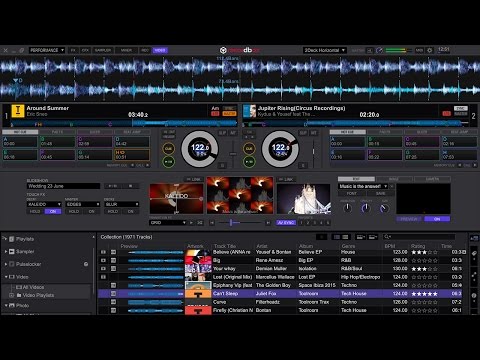This screenshot has height=360, width=480.
Task: Sort by the BPM column header
Action: coord(390,246)
